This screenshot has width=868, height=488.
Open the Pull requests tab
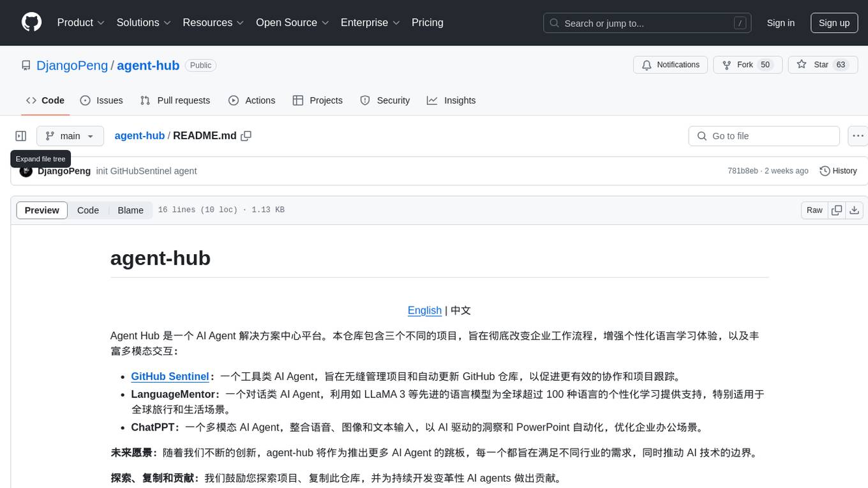point(175,100)
